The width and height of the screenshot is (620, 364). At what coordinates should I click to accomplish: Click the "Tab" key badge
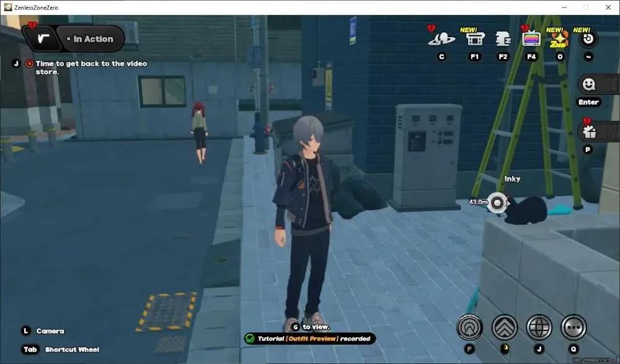coord(30,349)
